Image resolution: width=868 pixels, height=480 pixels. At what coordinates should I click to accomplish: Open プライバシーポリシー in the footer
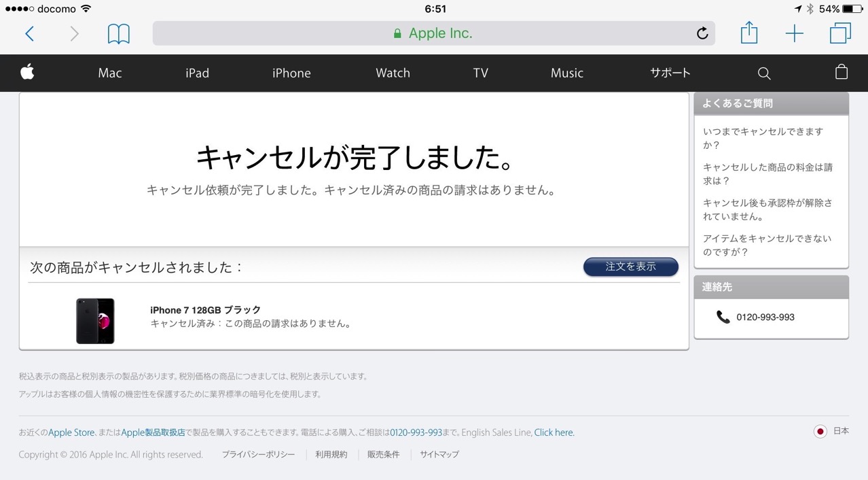coord(258,454)
